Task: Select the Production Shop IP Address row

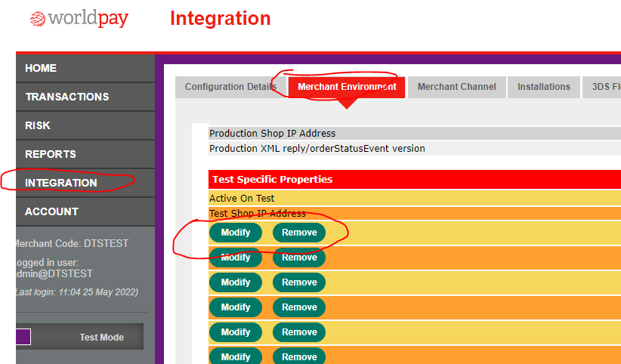Action: point(415,133)
